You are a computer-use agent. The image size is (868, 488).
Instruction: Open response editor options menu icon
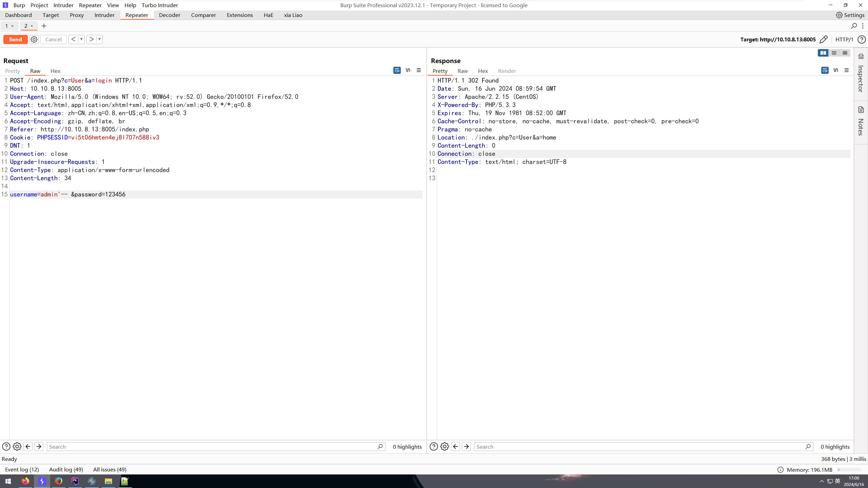tap(847, 70)
